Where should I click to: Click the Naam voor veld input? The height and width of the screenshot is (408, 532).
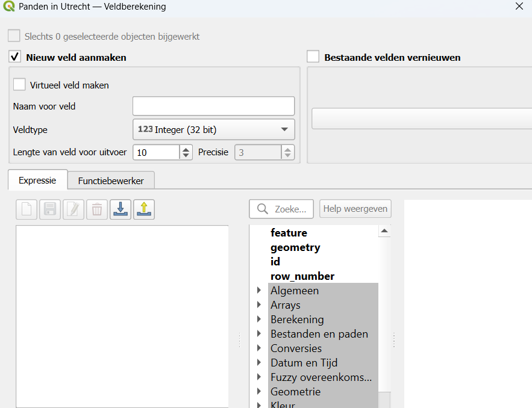(214, 106)
